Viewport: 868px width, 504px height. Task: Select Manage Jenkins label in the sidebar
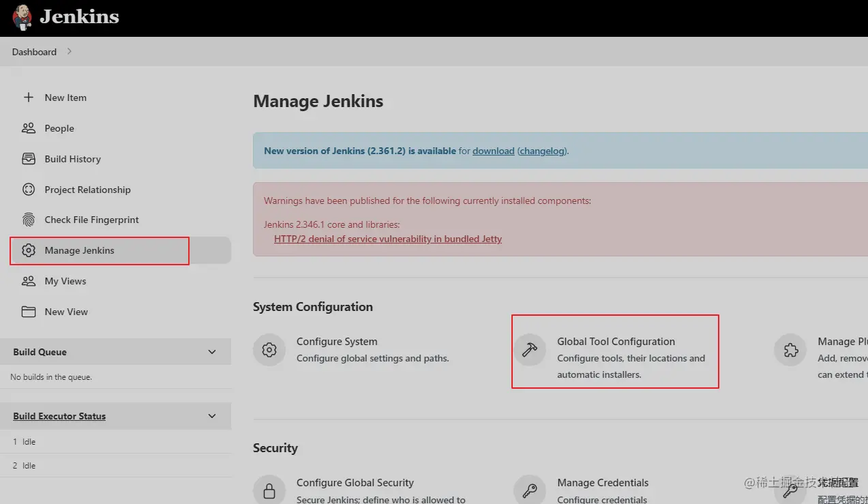pyautogui.click(x=80, y=250)
